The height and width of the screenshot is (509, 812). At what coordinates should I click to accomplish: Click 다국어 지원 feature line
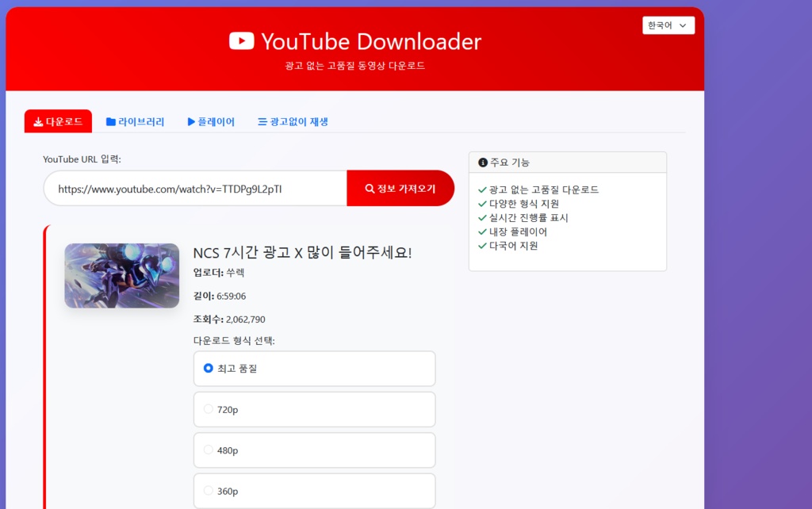[508, 246]
